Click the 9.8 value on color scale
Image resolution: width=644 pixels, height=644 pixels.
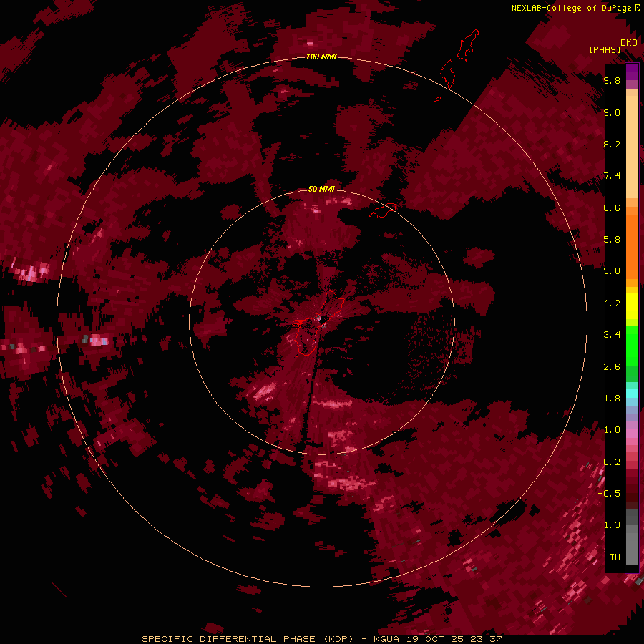click(612, 80)
